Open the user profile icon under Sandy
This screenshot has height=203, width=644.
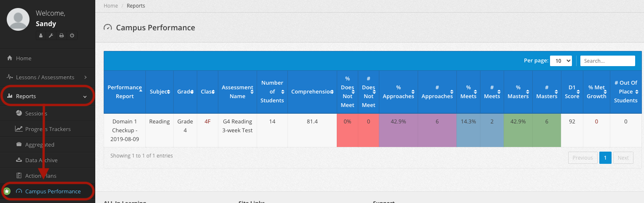point(41,36)
